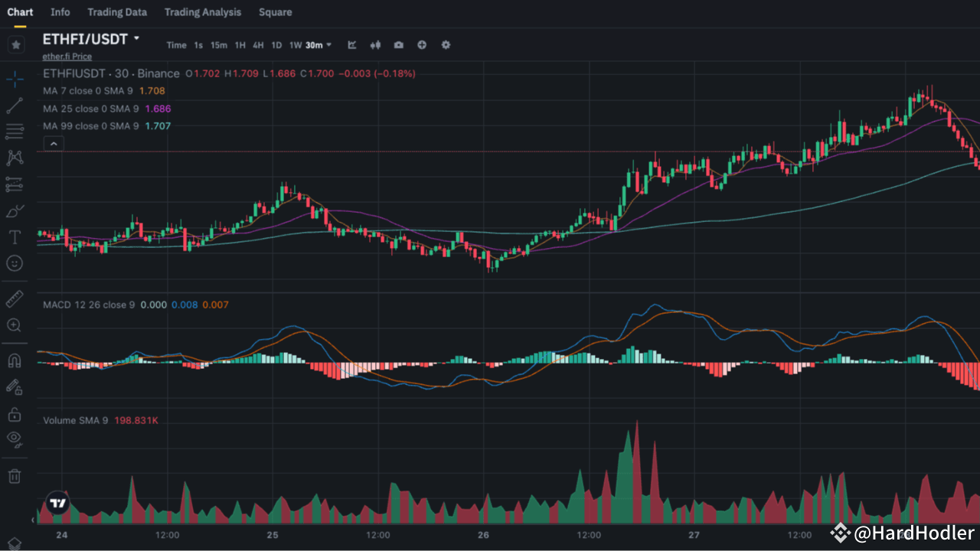Open the Trading Analysis tab
The width and height of the screenshot is (980, 551).
[x=202, y=12]
